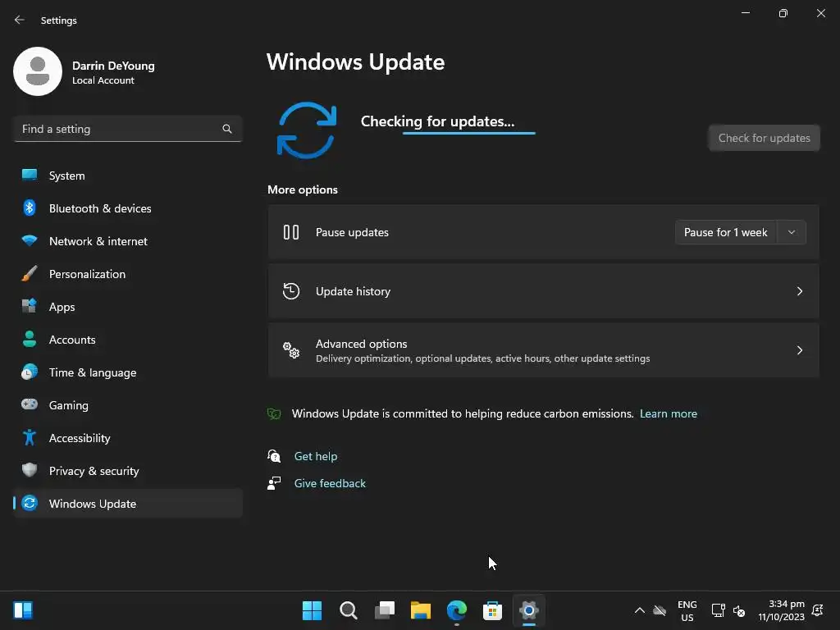Screen dimensions: 840x630
Task: Click the Apps icon in sidebar
Action: tap(30, 307)
